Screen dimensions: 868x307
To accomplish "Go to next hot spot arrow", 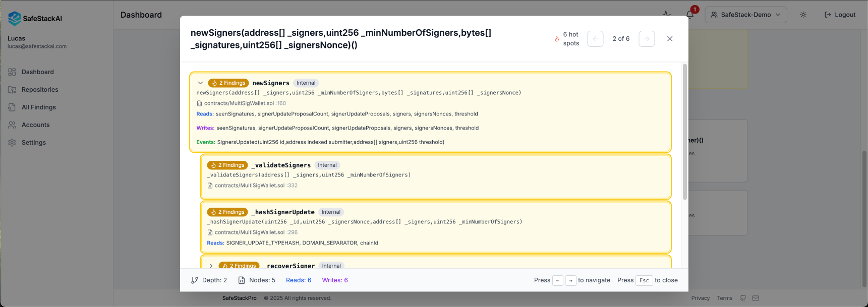I will tap(647, 39).
